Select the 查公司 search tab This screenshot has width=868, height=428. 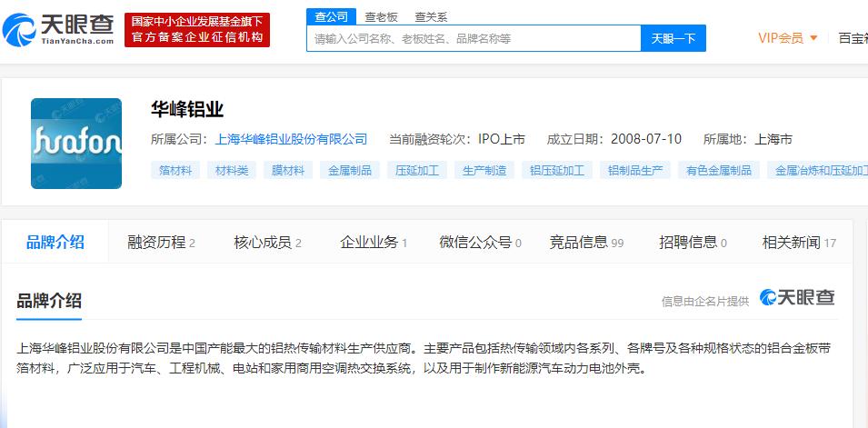pos(332,16)
